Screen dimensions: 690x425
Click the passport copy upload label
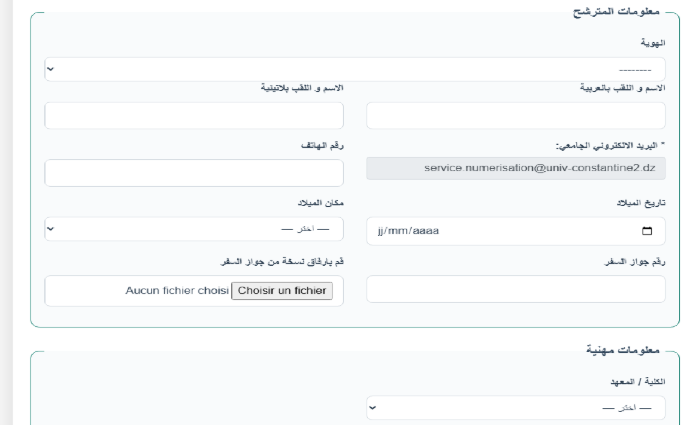point(282,261)
